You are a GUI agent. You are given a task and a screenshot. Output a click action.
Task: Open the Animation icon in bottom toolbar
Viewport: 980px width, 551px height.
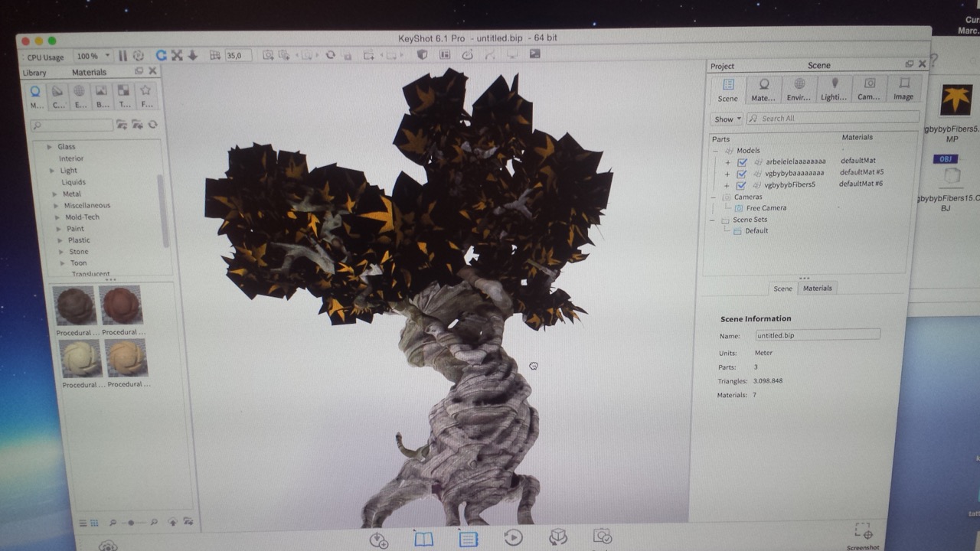(x=513, y=538)
